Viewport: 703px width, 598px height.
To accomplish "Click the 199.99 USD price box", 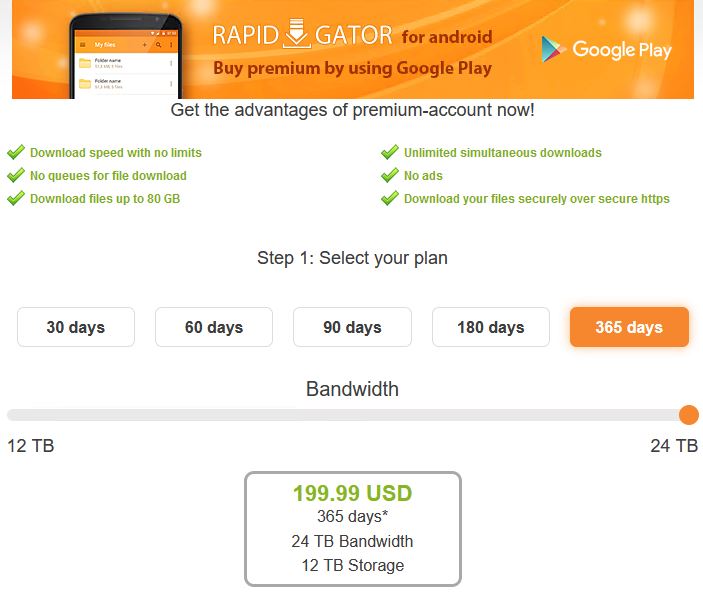I will coord(352,529).
